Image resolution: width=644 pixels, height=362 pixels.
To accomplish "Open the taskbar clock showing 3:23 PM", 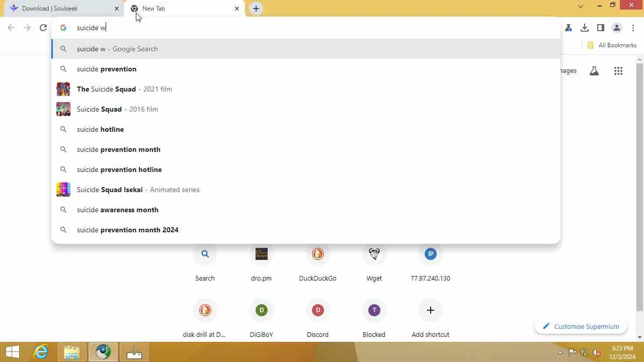I will tap(622, 352).
